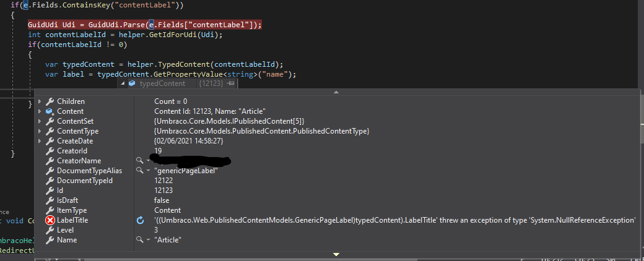Click the wrench icon next to DocumentTypeId
Image resolution: width=644 pixels, height=261 pixels.
[50, 181]
